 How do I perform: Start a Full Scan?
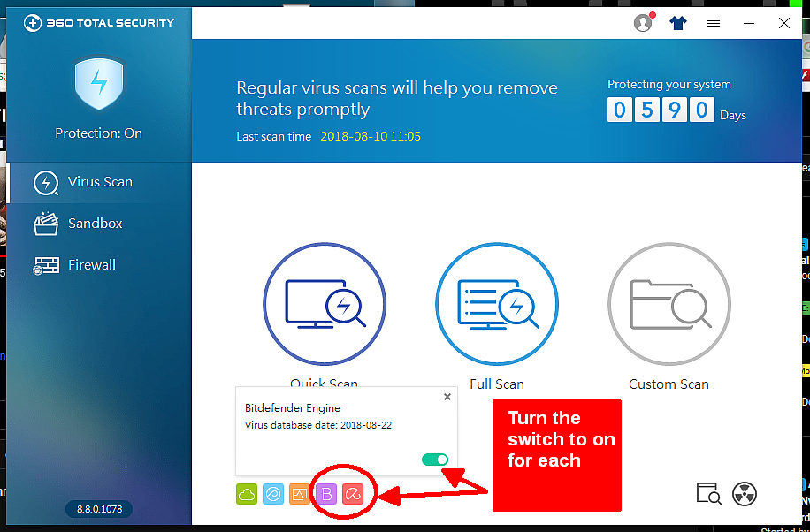tap(497, 304)
